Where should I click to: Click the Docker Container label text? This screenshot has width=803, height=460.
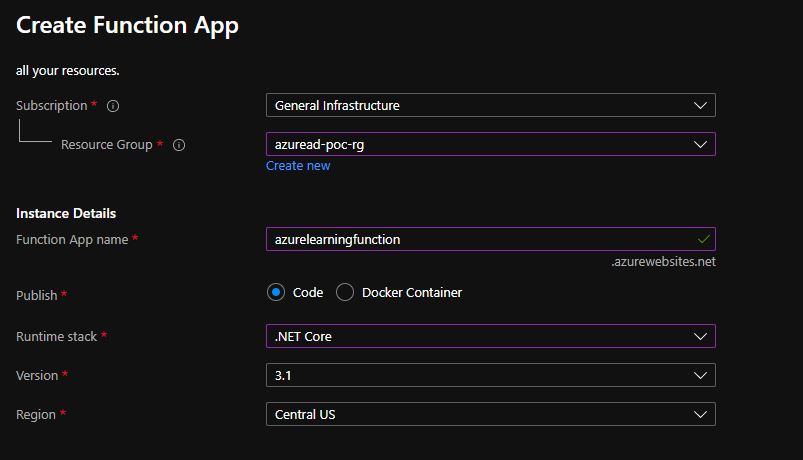(412, 293)
